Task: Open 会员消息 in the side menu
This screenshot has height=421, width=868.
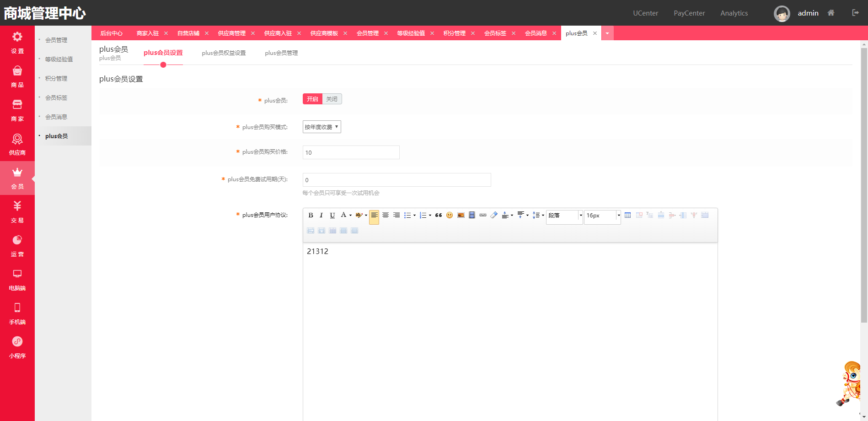Action: (56, 117)
